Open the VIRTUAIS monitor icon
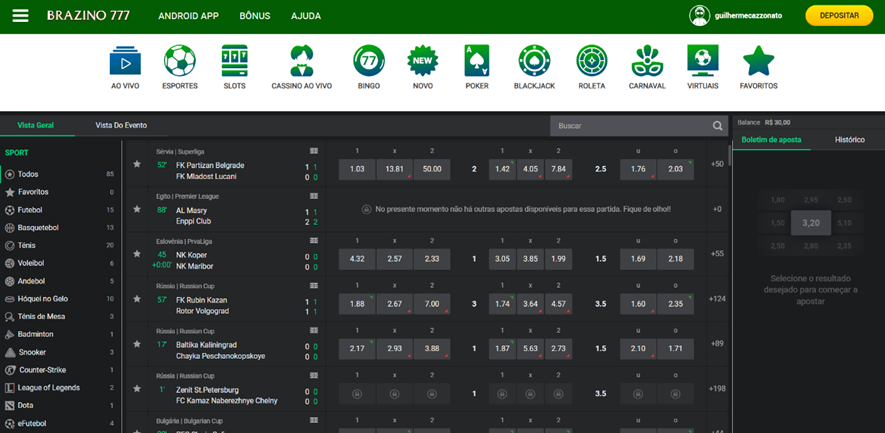The image size is (885, 433). click(703, 61)
